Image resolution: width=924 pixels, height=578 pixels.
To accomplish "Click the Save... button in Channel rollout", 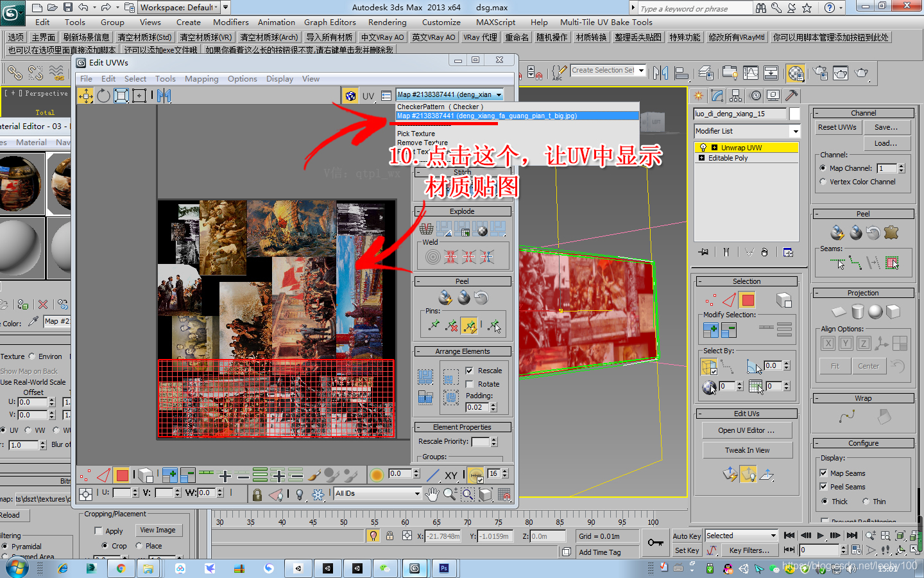I will click(x=886, y=128).
